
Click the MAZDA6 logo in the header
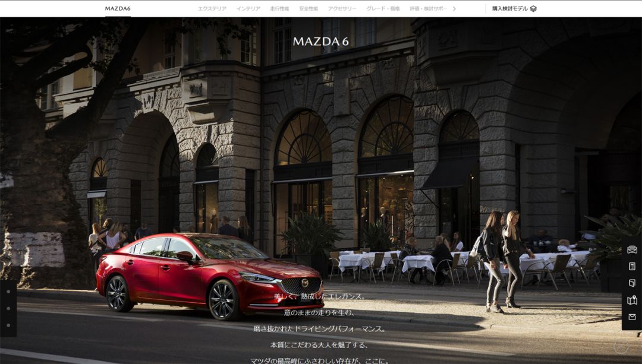(118, 9)
